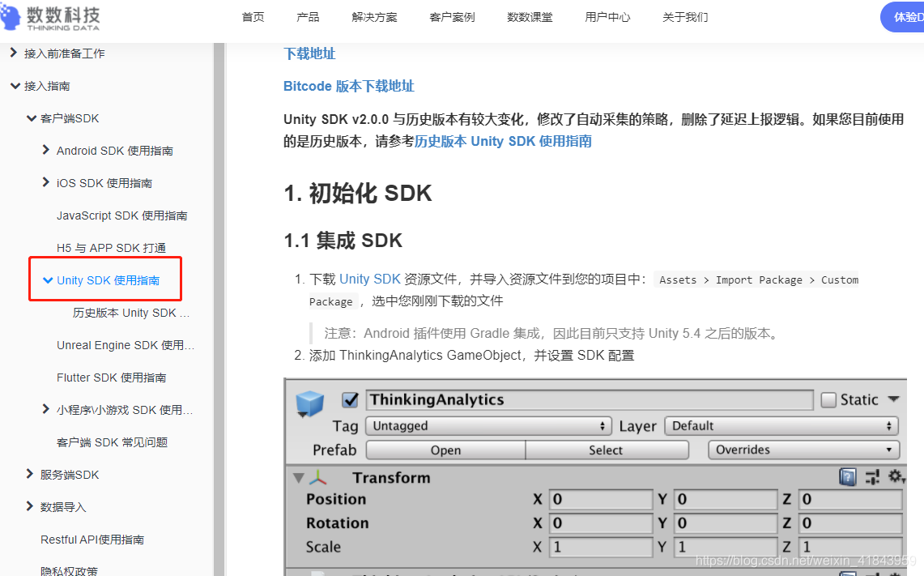
Task: Click the Rotation Y value field
Action: 726,523
